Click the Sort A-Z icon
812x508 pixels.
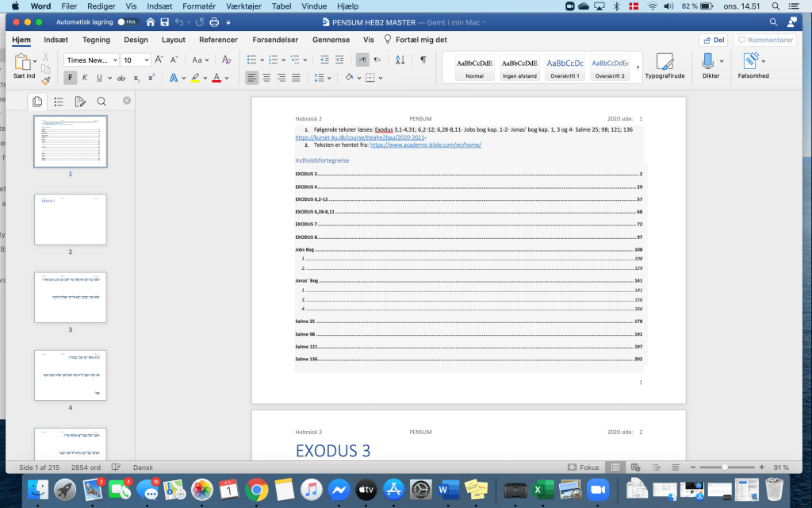[x=400, y=60]
